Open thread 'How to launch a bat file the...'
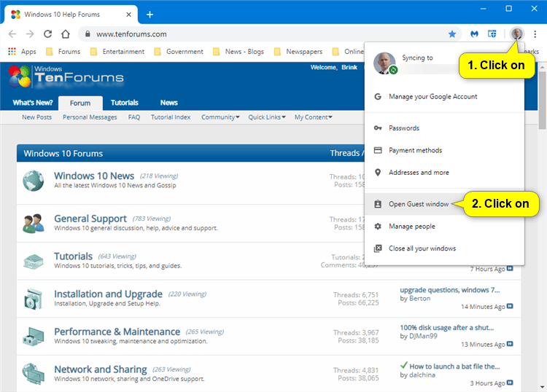 tap(454, 366)
